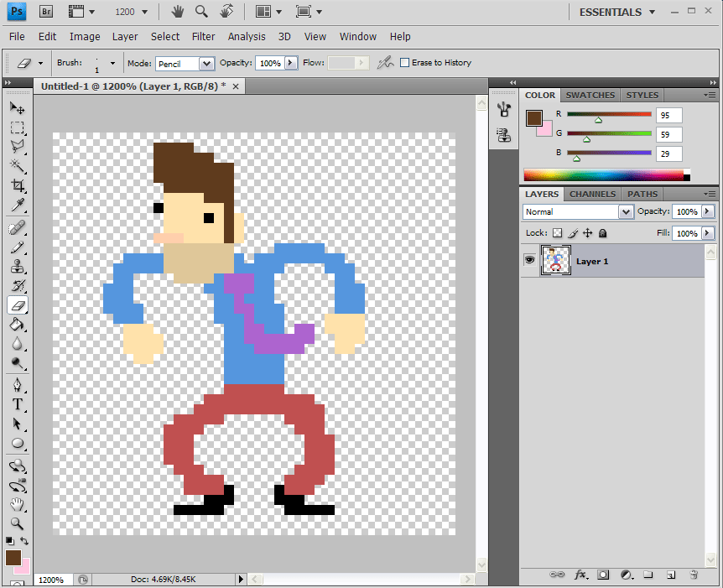Select the Hand tool
Viewport: 723px width, 588px height.
click(x=18, y=504)
